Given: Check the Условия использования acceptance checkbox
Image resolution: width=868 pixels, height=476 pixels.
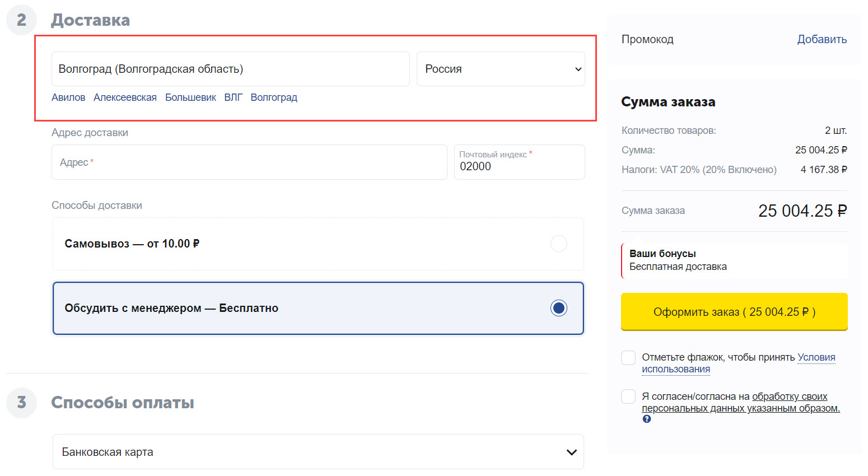Looking at the screenshot, I should pos(628,358).
